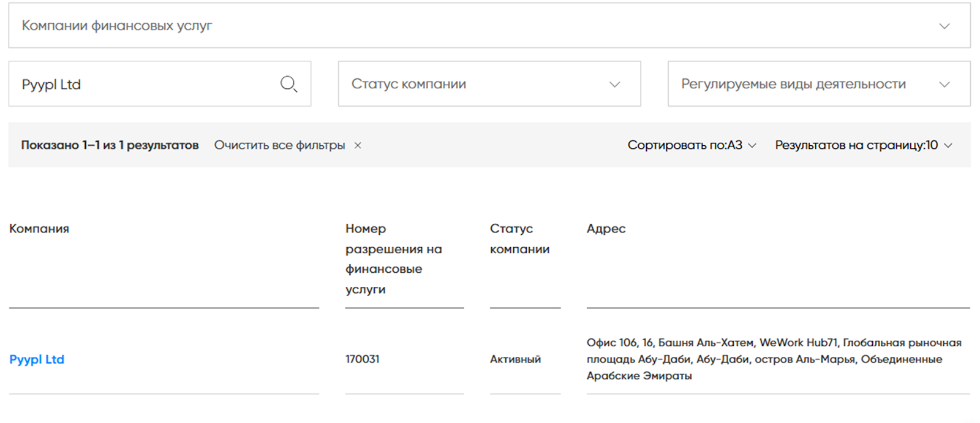
Task: Click chevron arrow in Статус компании box
Action: tap(615, 85)
